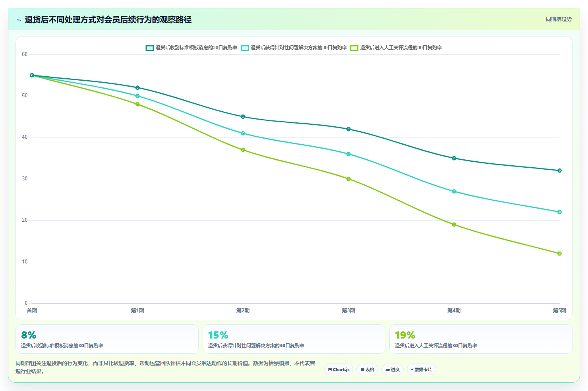Click the cyan data point at 第3期
Image resolution: width=588 pixels, height=391 pixels.
point(348,154)
